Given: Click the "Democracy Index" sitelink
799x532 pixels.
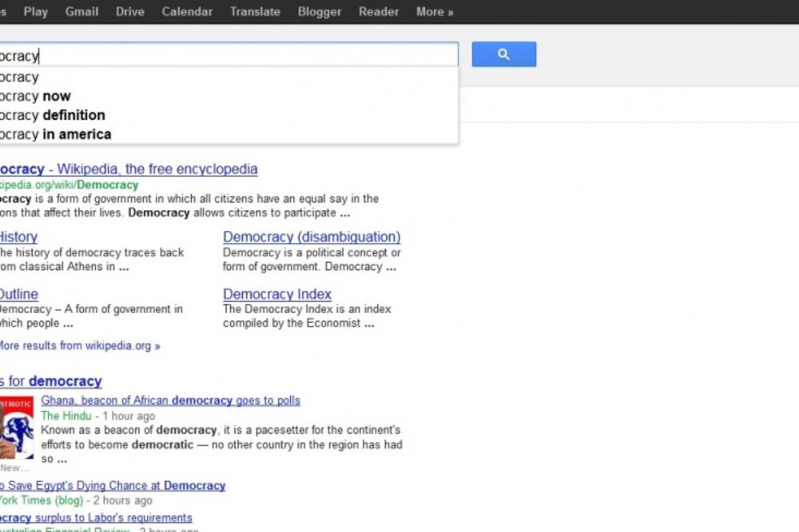Looking at the screenshot, I should (x=276, y=294).
